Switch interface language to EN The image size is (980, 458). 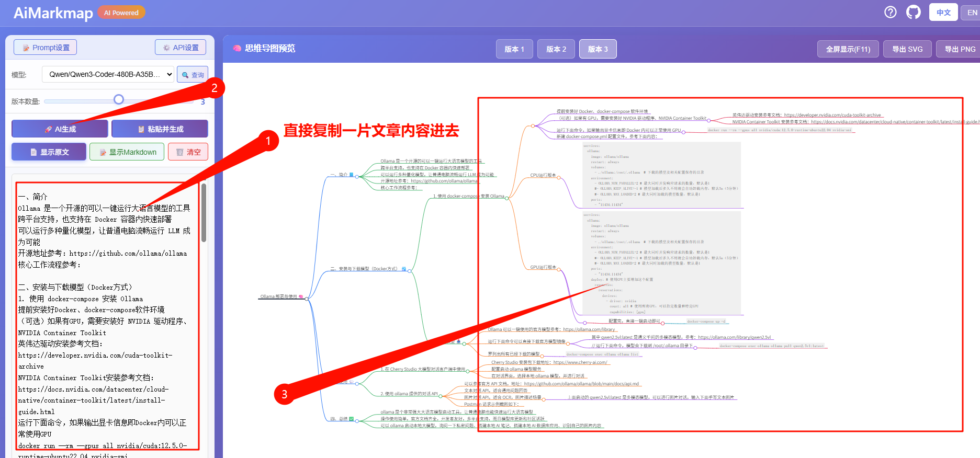click(972, 12)
